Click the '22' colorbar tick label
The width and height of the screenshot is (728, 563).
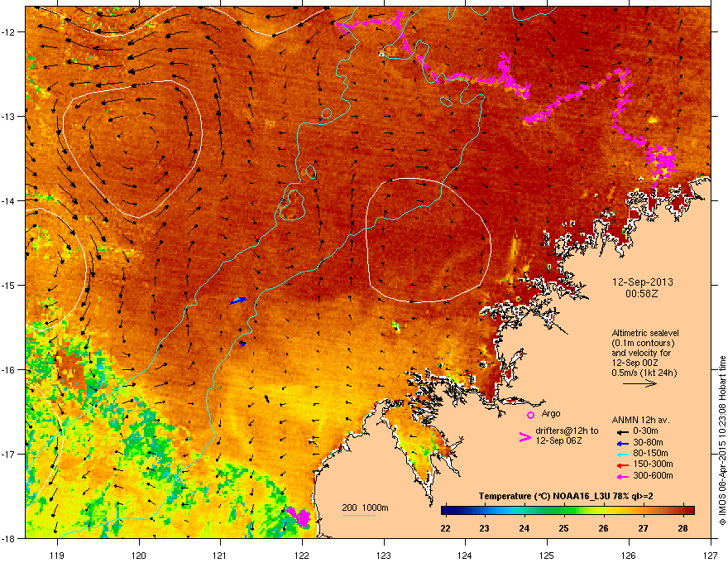(445, 528)
